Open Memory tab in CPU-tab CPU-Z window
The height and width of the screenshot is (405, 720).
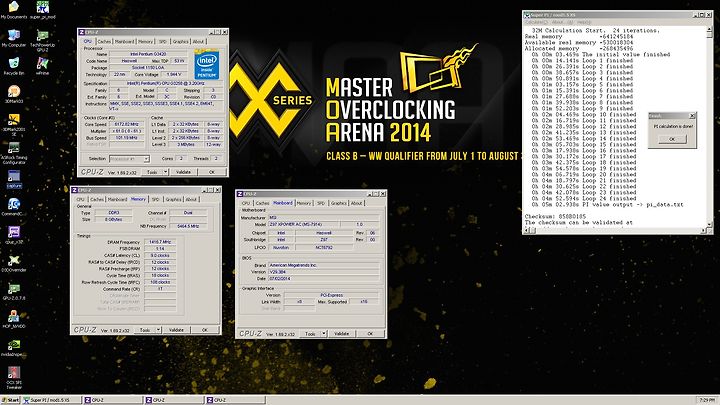[146, 41]
